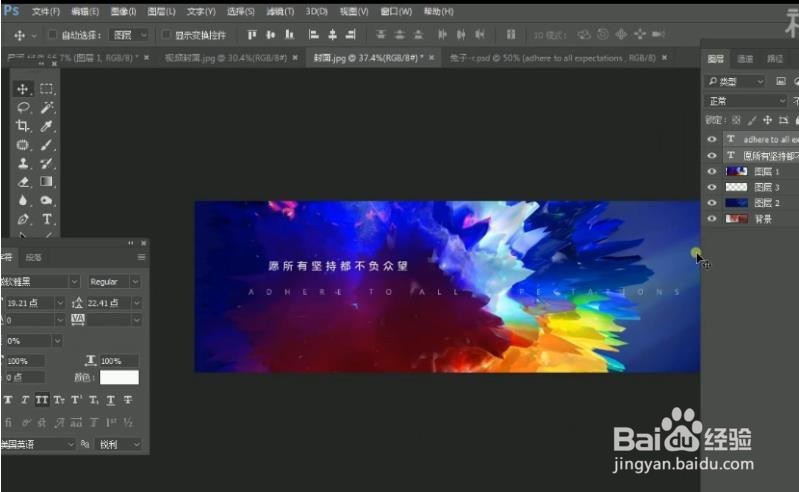This screenshot has height=492, width=799.
Task: Switch to the 通道 channels tab
Action: click(x=745, y=59)
